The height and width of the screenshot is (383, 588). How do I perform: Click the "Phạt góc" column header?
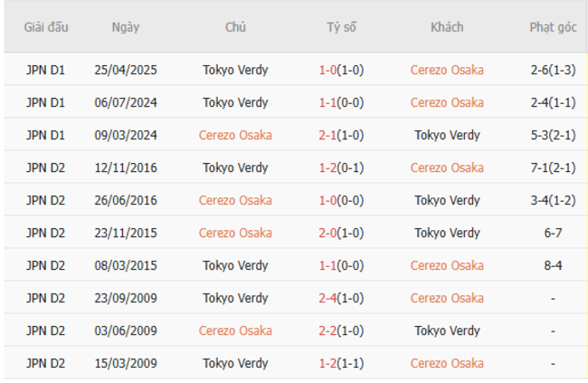click(x=553, y=27)
